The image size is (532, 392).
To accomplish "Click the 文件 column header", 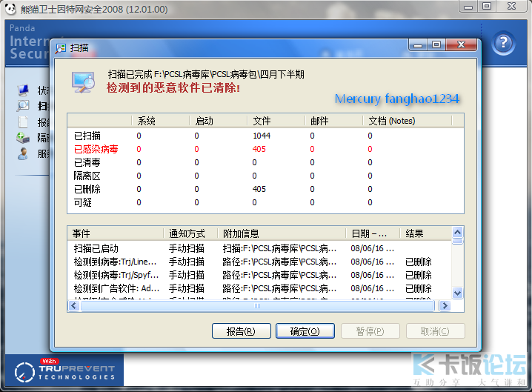I will click(x=276, y=121).
